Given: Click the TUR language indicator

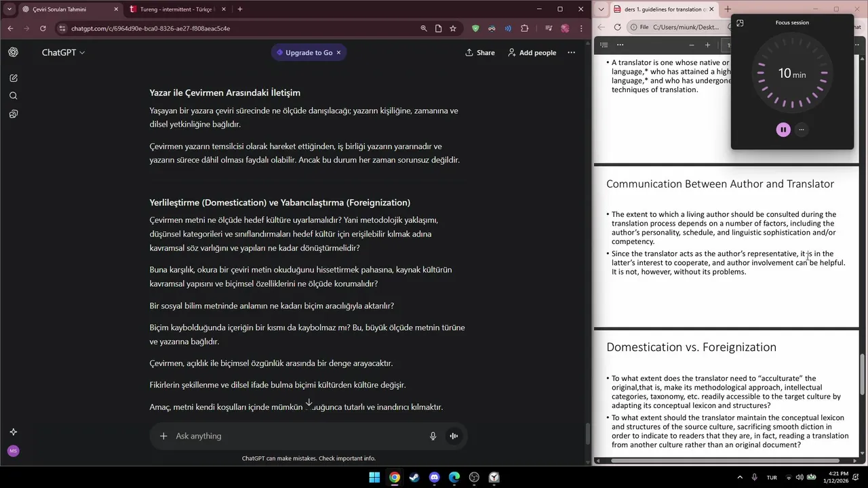Looking at the screenshot, I should pyautogui.click(x=772, y=477).
